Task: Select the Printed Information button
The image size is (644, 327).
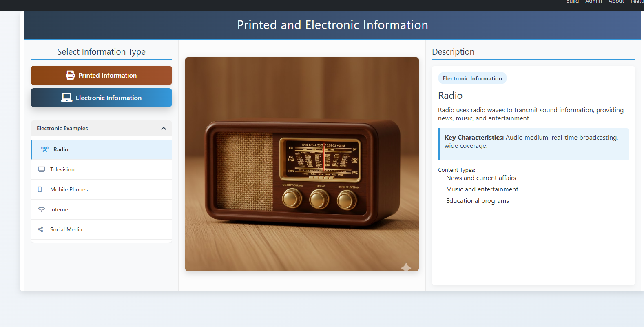Action: 101,75
